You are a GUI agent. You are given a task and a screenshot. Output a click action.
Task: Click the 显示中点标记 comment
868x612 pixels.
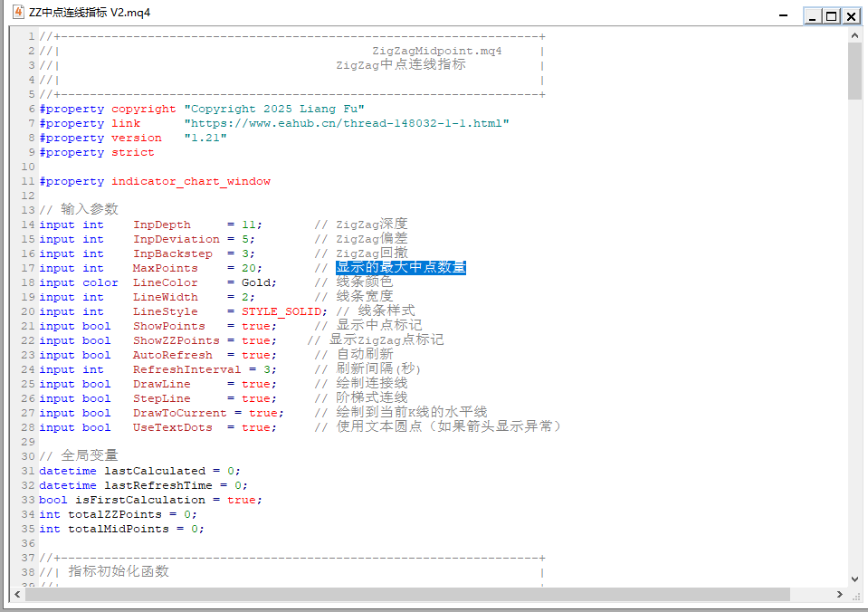coord(379,325)
